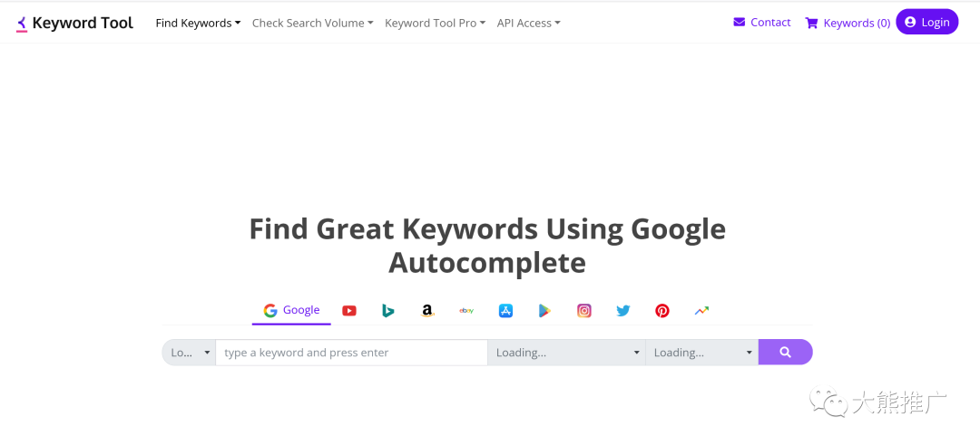Image resolution: width=980 pixels, height=446 pixels.
Task: Expand the Check Search Volume menu
Action: pyautogui.click(x=312, y=23)
